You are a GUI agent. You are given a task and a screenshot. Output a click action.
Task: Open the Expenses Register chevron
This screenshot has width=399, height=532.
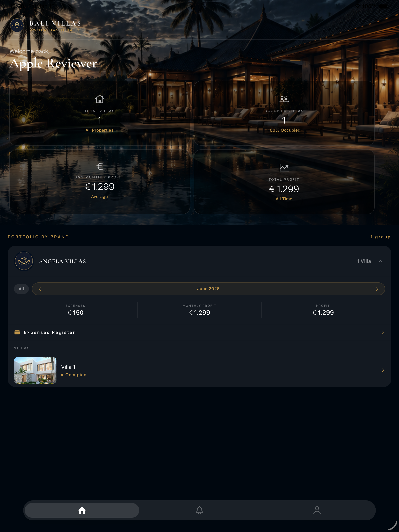[x=383, y=332]
